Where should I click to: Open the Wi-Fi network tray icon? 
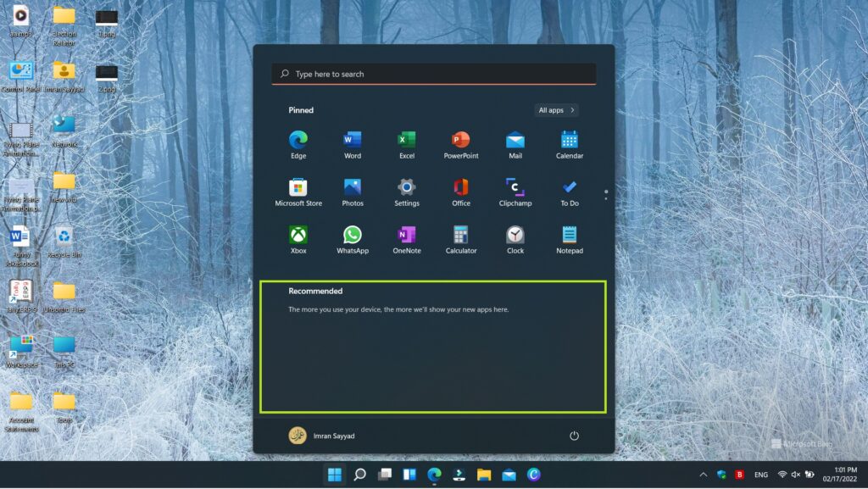(x=782, y=475)
